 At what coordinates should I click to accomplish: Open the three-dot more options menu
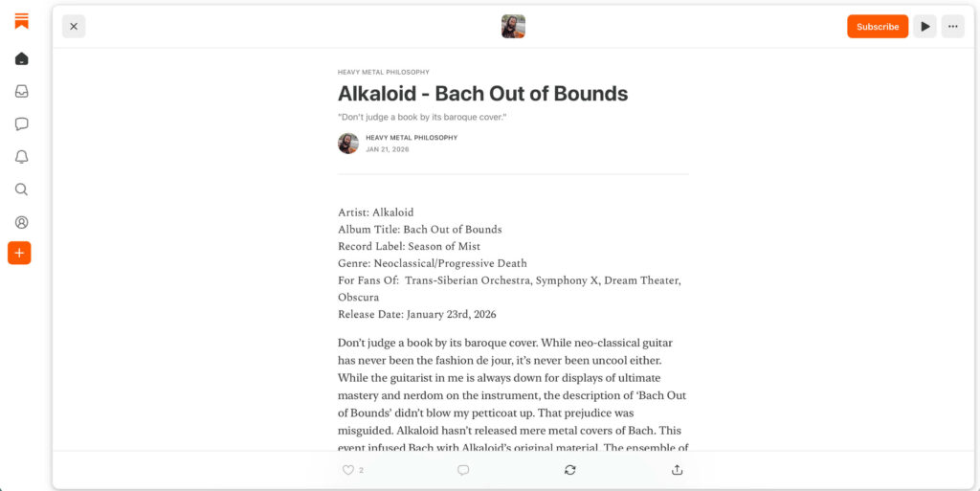click(x=952, y=26)
